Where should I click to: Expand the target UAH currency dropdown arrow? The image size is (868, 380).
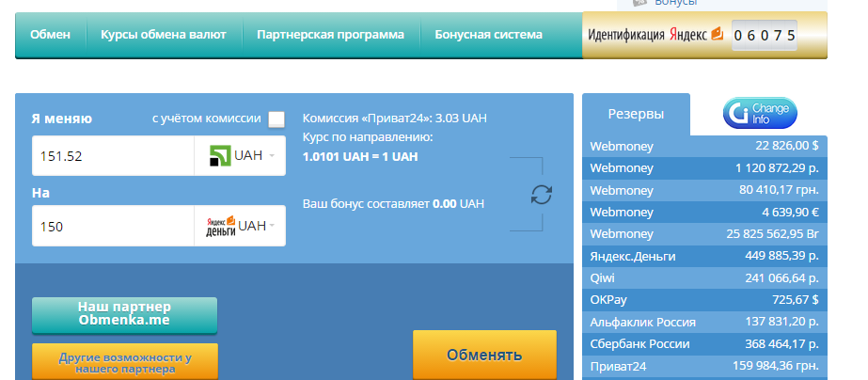pyautogui.click(x=271, y=226)
